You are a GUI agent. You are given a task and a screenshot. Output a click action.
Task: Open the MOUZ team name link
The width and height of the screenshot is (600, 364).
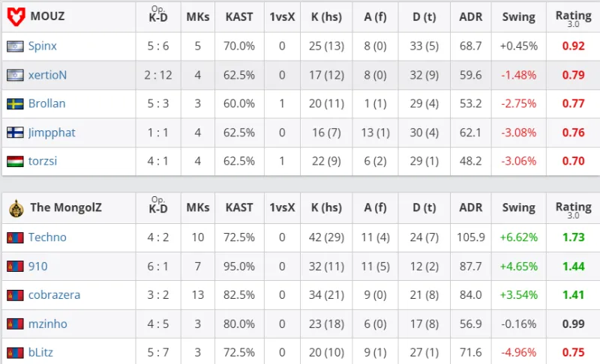47,16
